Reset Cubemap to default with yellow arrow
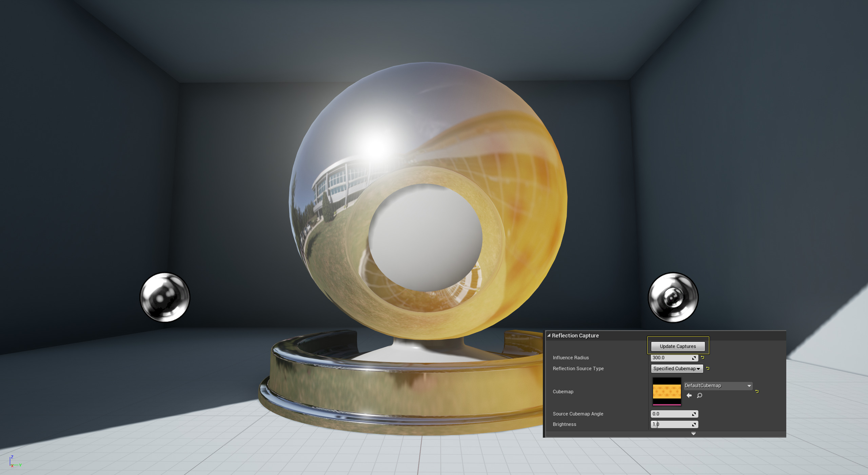This screenshot has height=475, width=868. [757, 392]
